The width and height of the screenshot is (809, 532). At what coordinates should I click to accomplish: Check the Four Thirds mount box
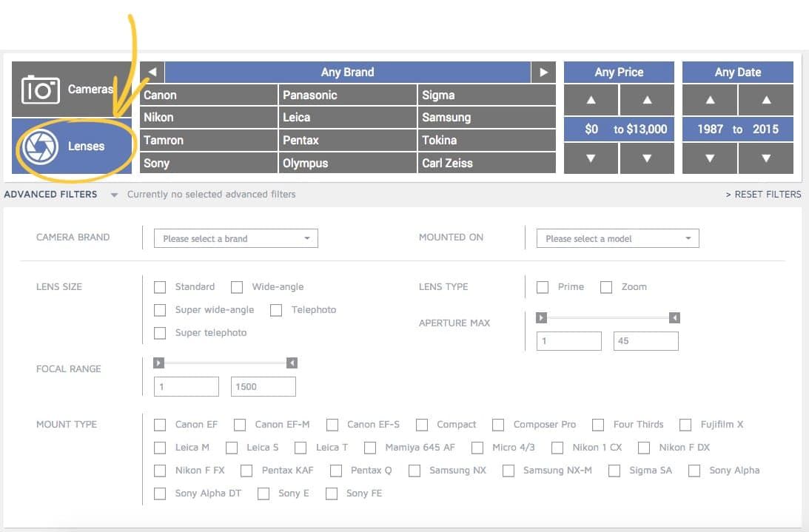(x=598, y=425)
